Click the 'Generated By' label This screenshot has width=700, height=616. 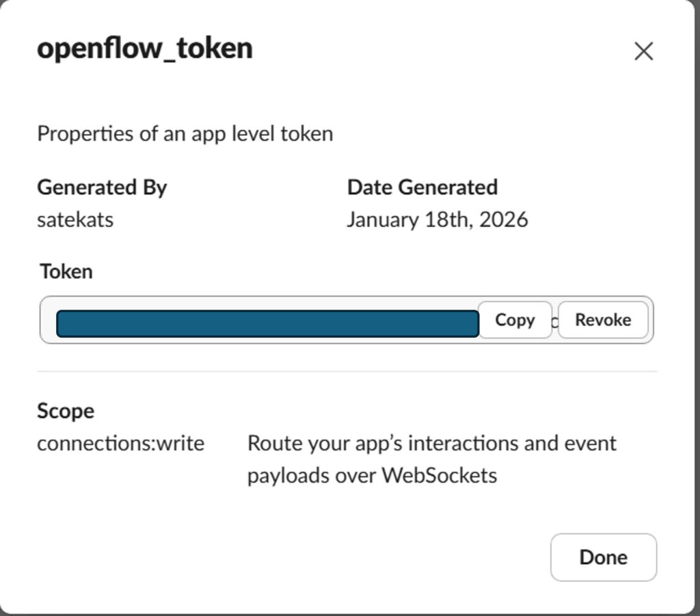(102, 187)
